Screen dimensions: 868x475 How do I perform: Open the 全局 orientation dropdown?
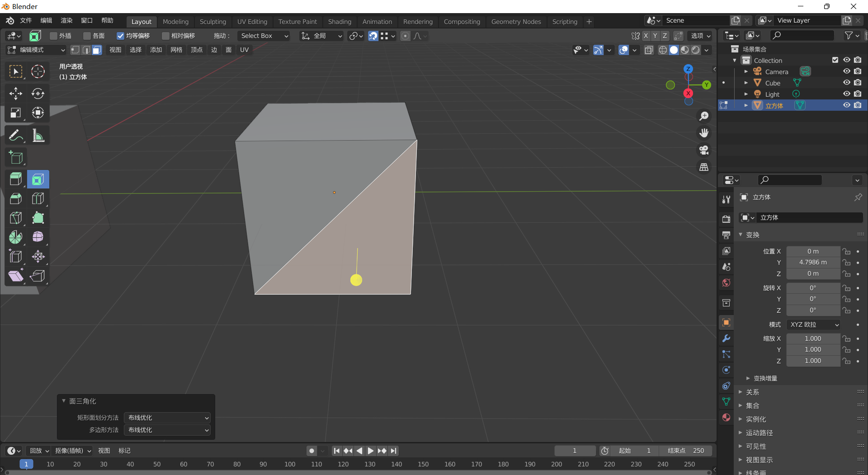click(322, 36)
